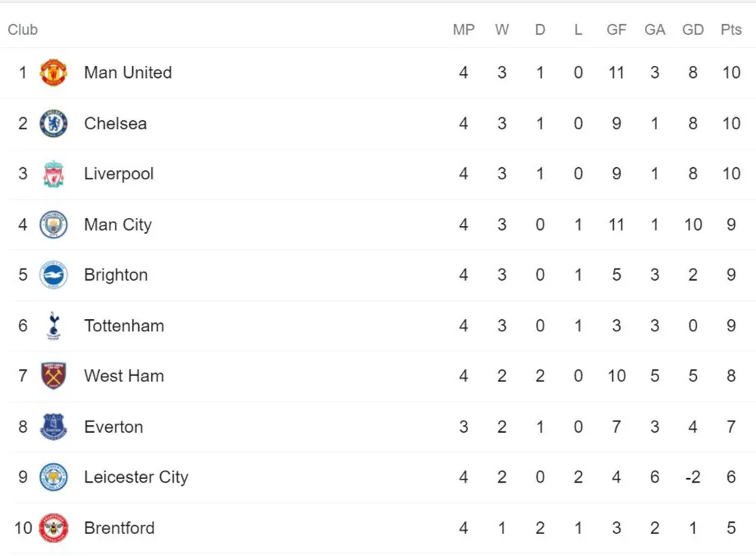This screenshot has height=556, width=756.
Task: Click the GD column header
Action: click(x=692, y=30)
